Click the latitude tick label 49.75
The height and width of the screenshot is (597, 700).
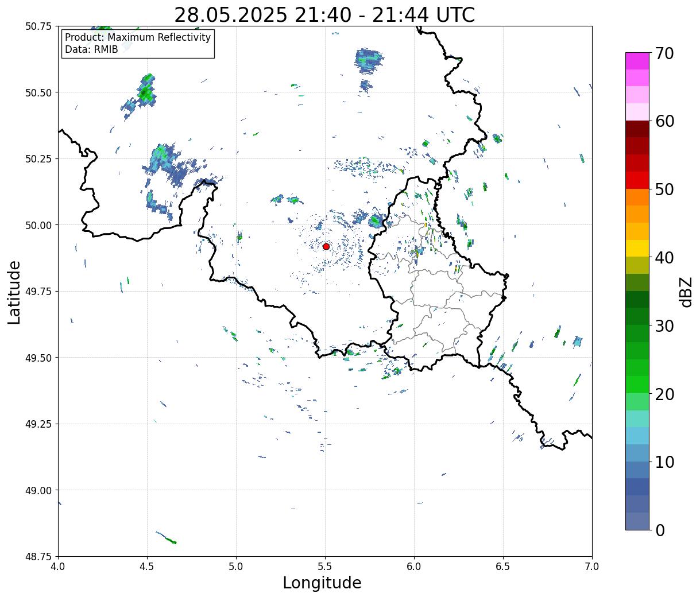point(38,292)
